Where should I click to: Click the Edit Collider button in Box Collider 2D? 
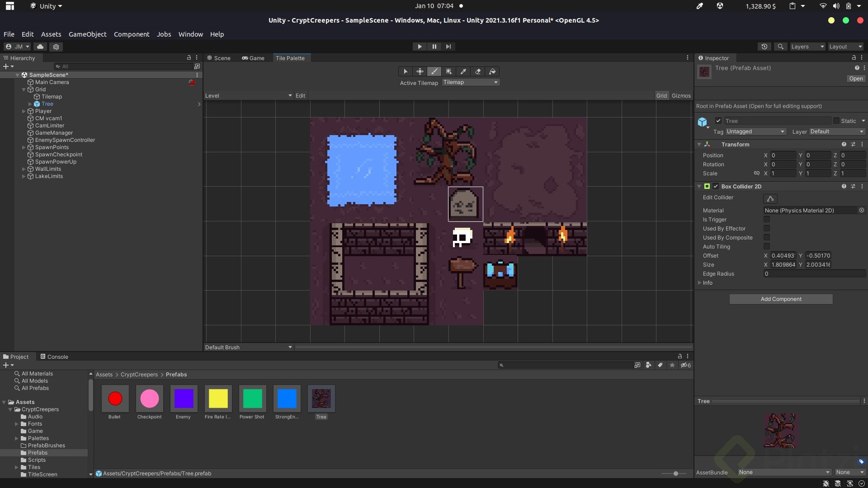click(x=770, y=199)
